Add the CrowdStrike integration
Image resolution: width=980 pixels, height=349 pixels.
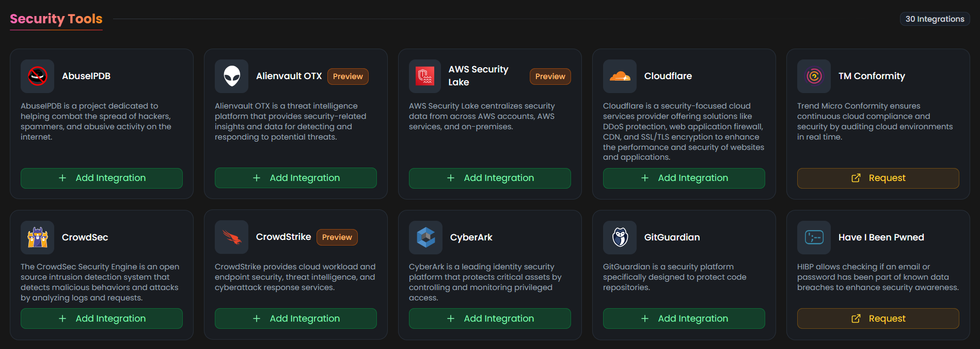click(x=296, y=318)
